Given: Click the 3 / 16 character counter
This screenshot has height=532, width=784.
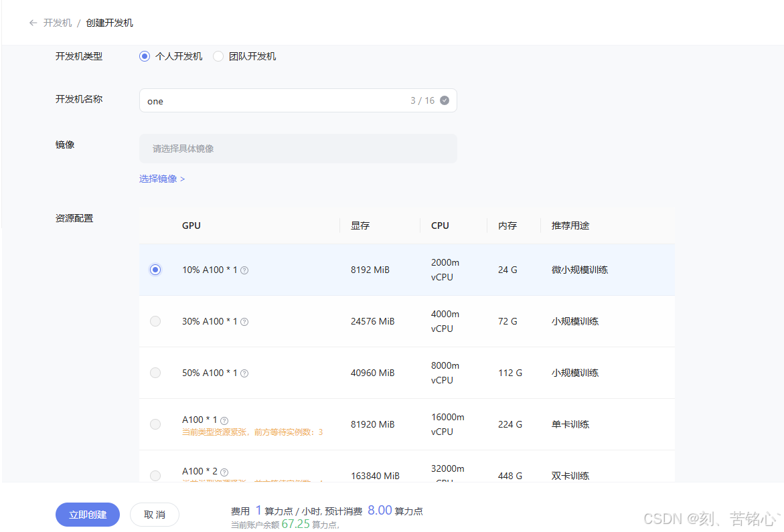Looking at the screenshot, I should [422, 100].
